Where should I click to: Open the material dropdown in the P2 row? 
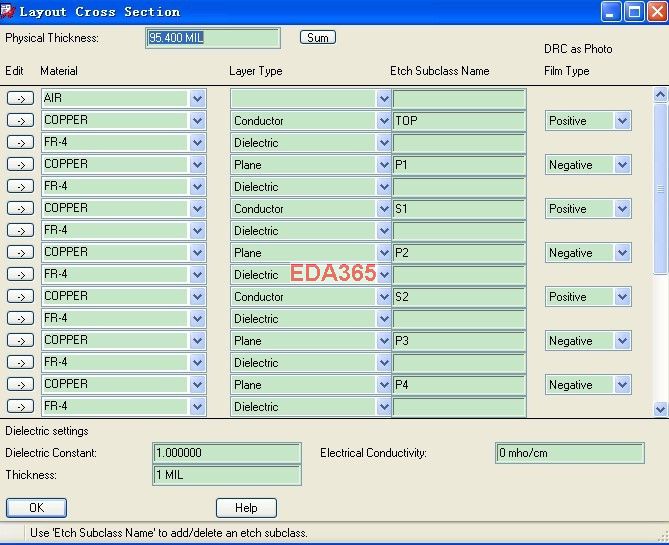tap(197, 253)
